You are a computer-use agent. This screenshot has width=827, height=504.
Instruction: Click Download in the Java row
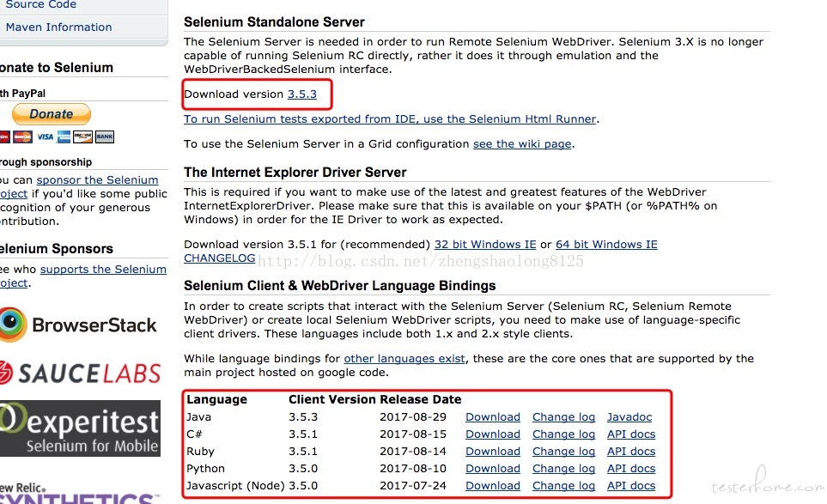coord(493,416)
